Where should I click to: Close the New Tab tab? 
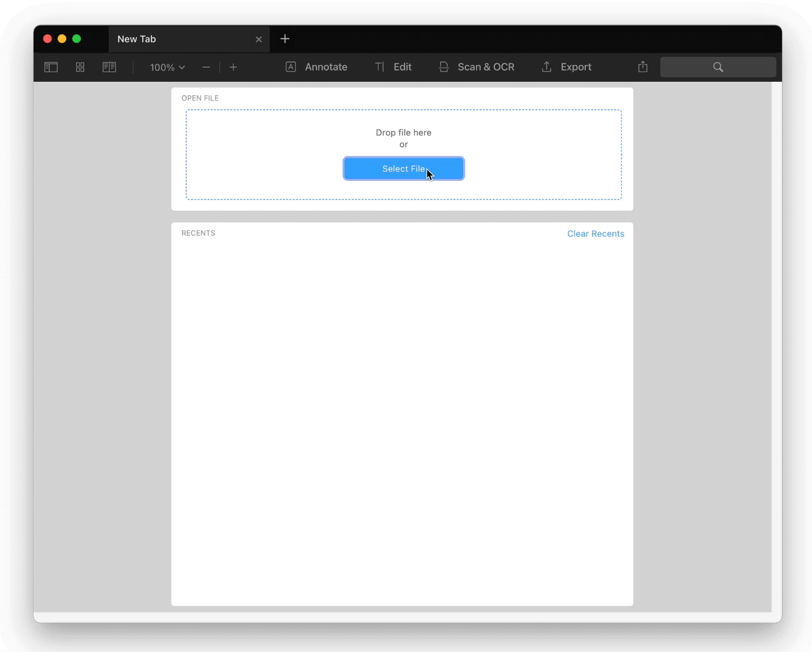[259, 40]
